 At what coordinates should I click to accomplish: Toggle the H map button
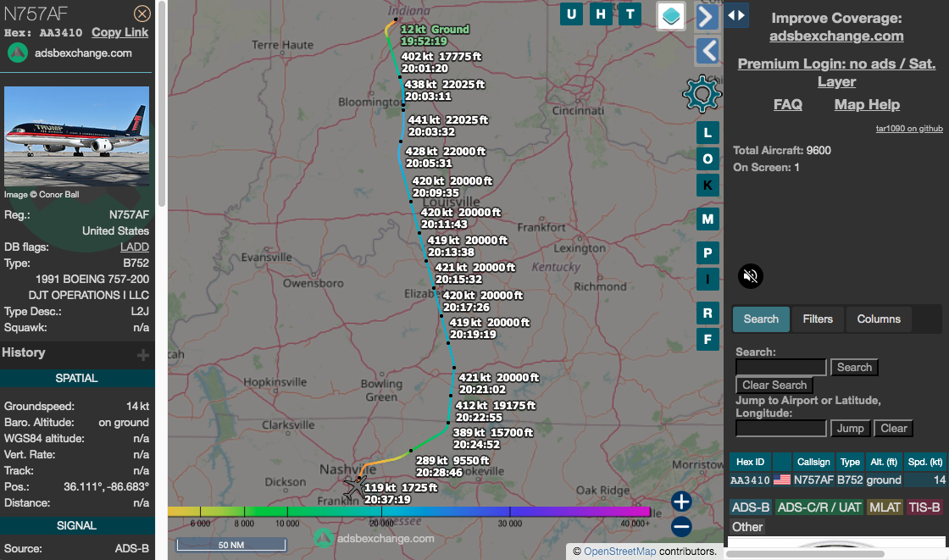[x=601, y=14]
